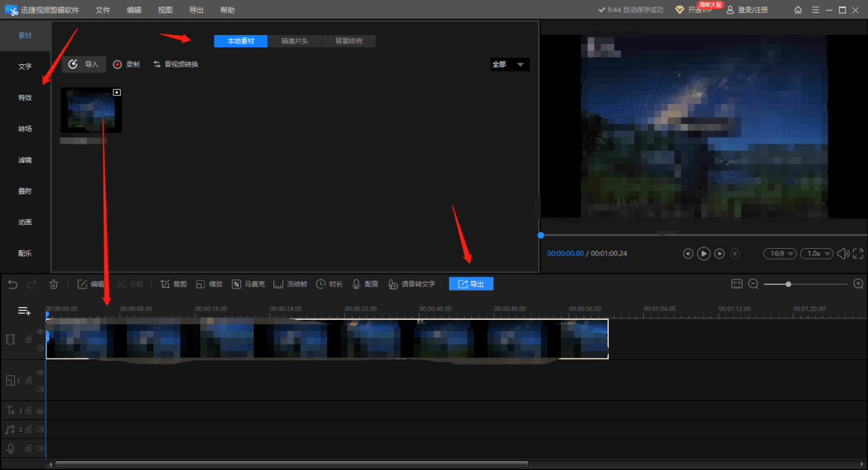868x470 pixels.
Task: Click the add track icon
Action: pos(25,311)
